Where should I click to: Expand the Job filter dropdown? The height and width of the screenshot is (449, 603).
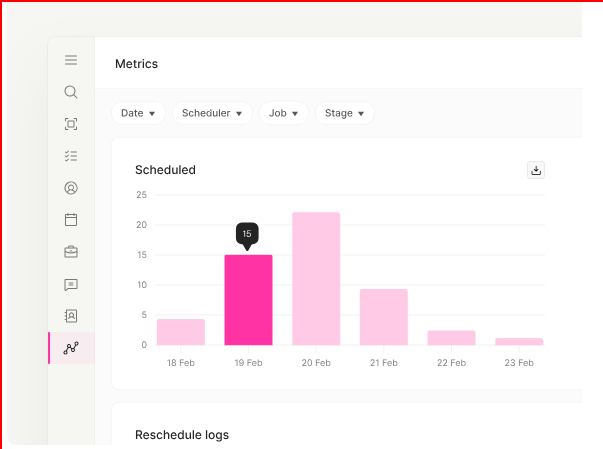coord(284,113)
